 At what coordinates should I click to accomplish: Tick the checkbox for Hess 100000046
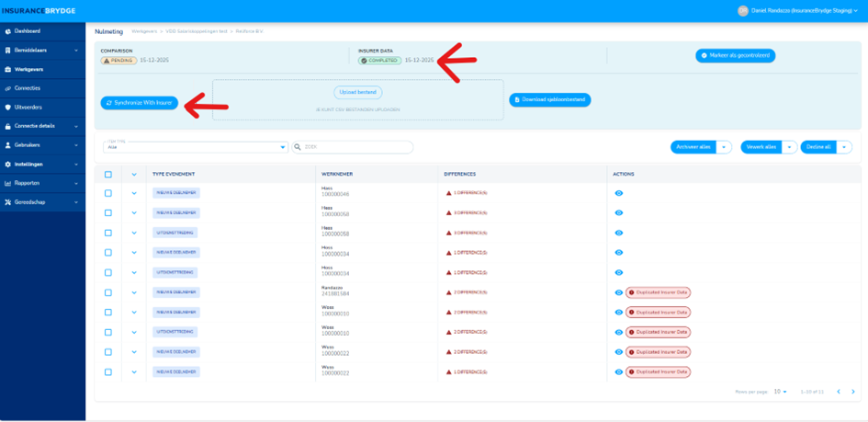(x=108, y=193)
